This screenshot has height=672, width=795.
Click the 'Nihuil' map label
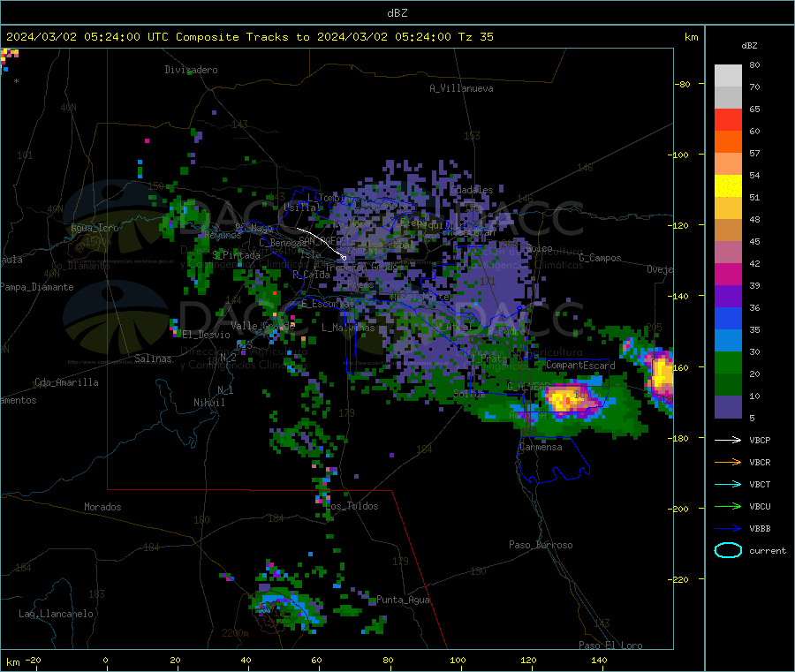(208, 403)
